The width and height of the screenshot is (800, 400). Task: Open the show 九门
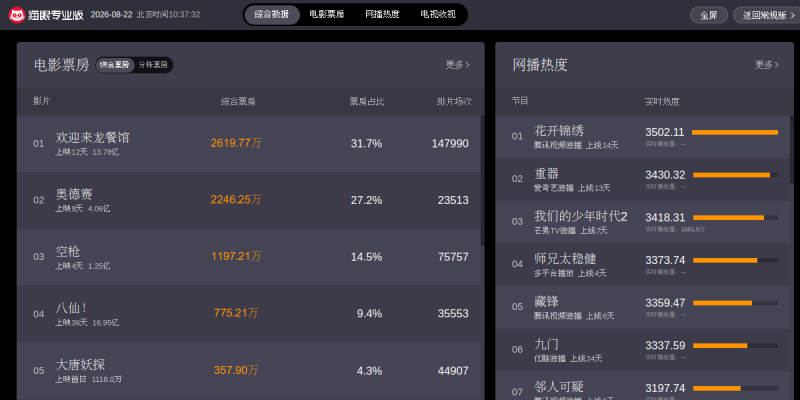point(546,344)
